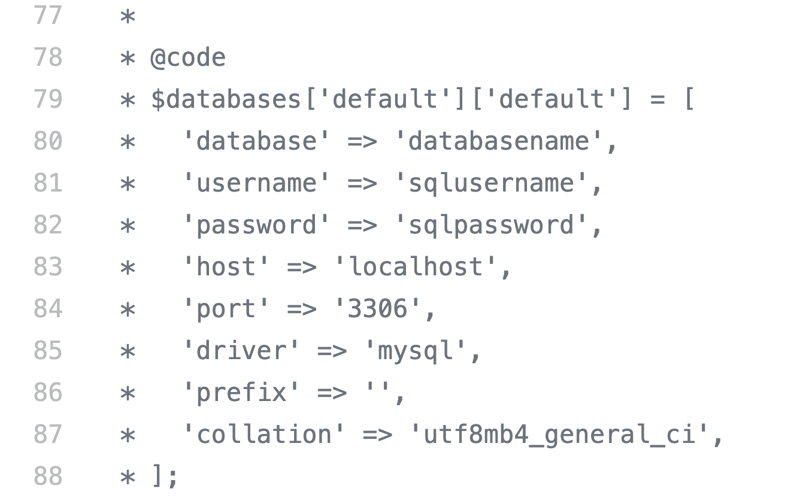Click line number 88
This screenshot has width=812, height=504.
pyautogui.click(x=48, y=476)
